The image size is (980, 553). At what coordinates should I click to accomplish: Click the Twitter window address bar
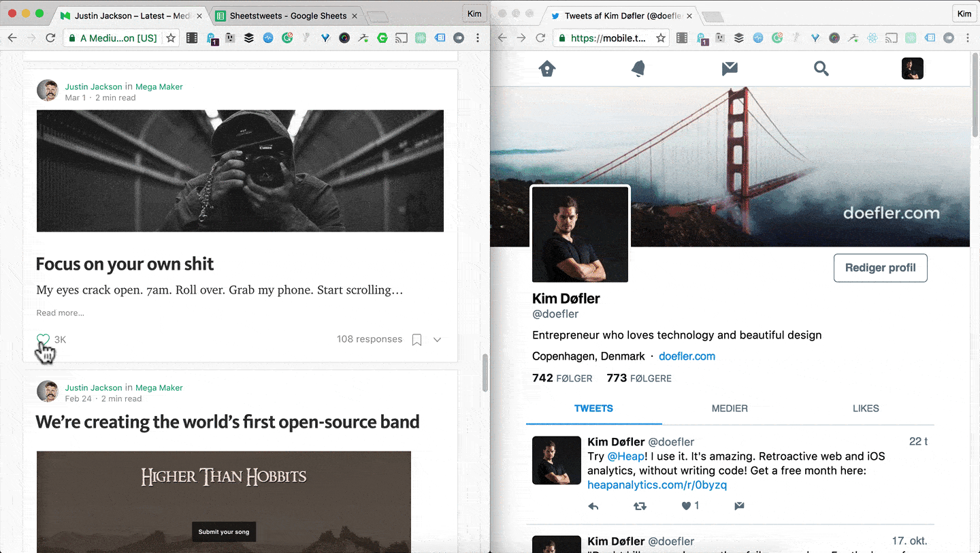point(611,38)
